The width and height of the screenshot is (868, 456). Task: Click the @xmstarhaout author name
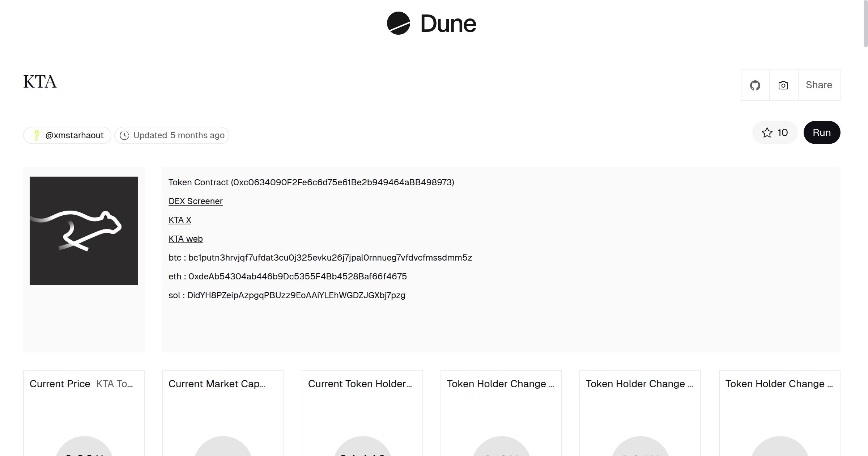[x=75, y=135]
